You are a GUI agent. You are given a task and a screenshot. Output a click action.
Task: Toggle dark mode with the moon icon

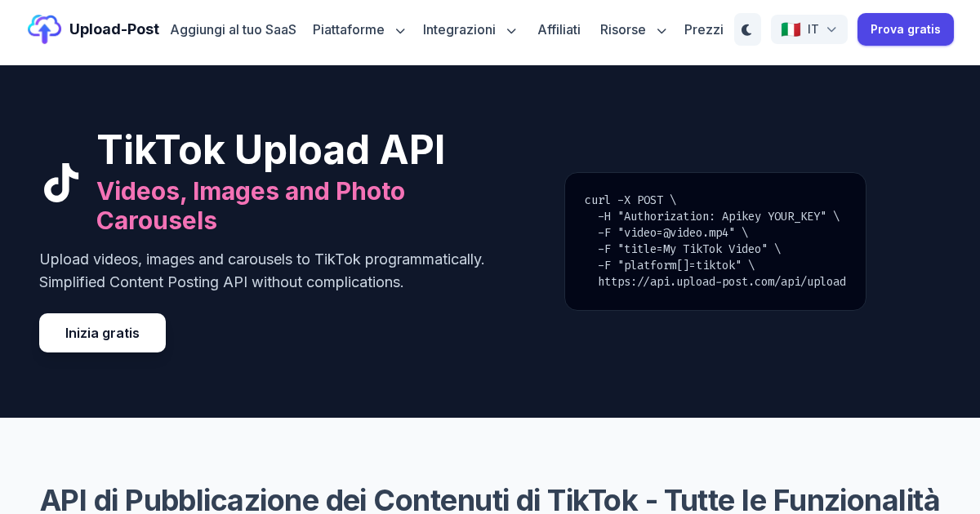coord(747,29)
